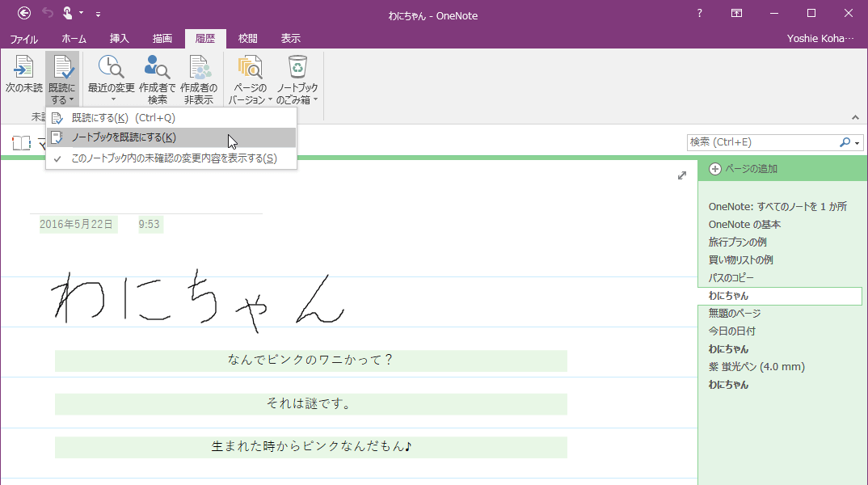Open page 無題のページ
This screenshot has width=868, height=485.
click(735, 313)
